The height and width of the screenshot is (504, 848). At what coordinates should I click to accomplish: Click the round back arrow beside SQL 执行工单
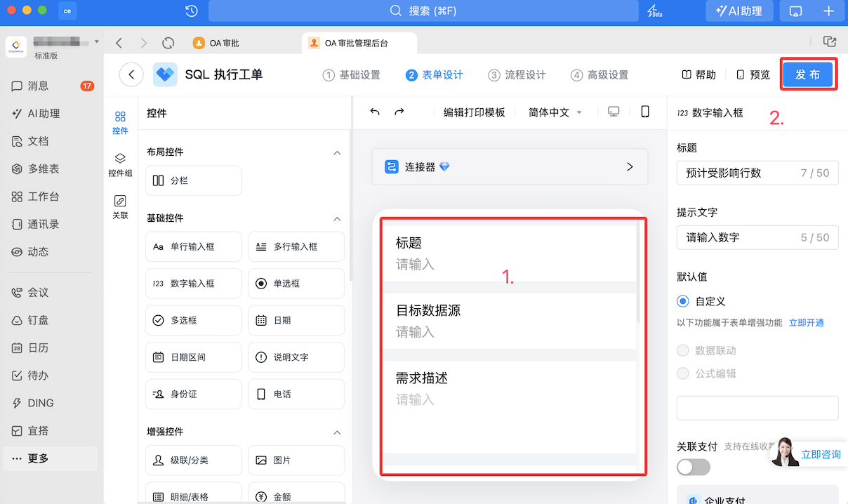[131, 74]
